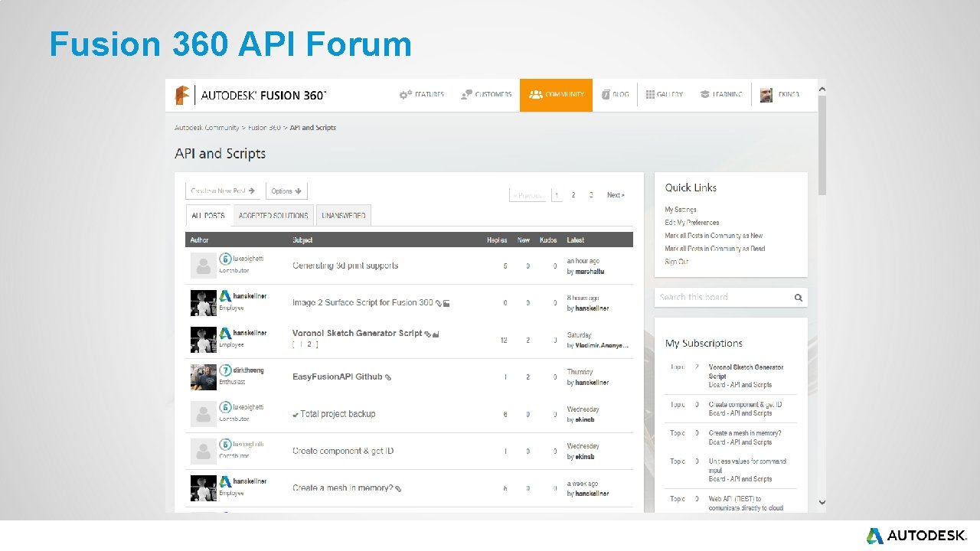Click the Subject column header
The width and height of the screenshot is (980, 551).
(302, 240)
